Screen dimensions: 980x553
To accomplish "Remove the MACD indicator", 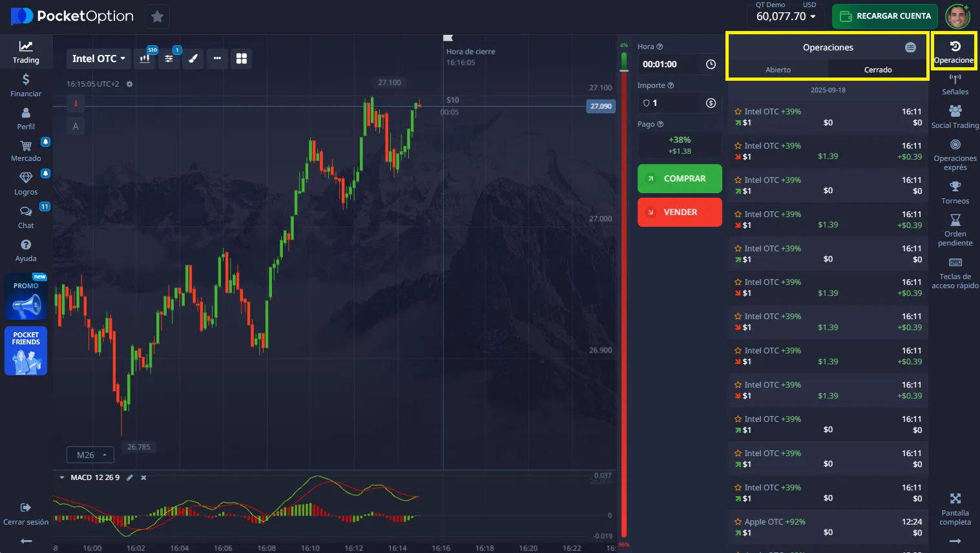I will (x=143, y=477).
